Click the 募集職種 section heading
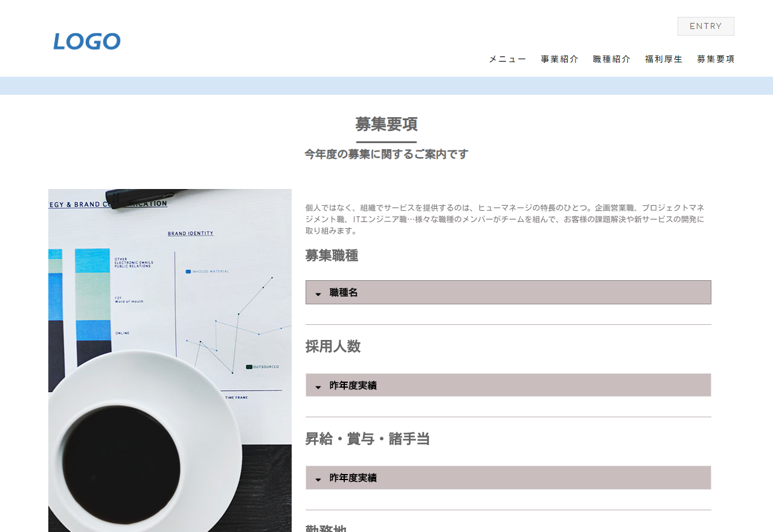The width and height of the screenshot is (773, 532). click(332, 255)
